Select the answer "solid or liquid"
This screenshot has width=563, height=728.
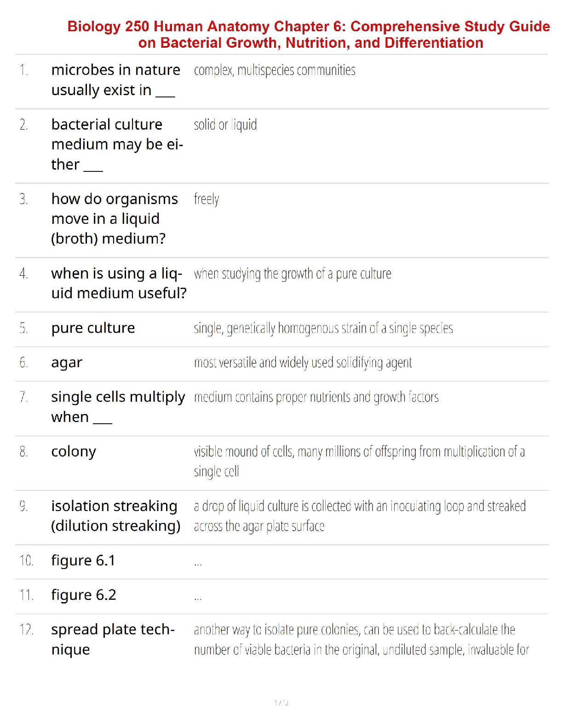tap(225, 125)
